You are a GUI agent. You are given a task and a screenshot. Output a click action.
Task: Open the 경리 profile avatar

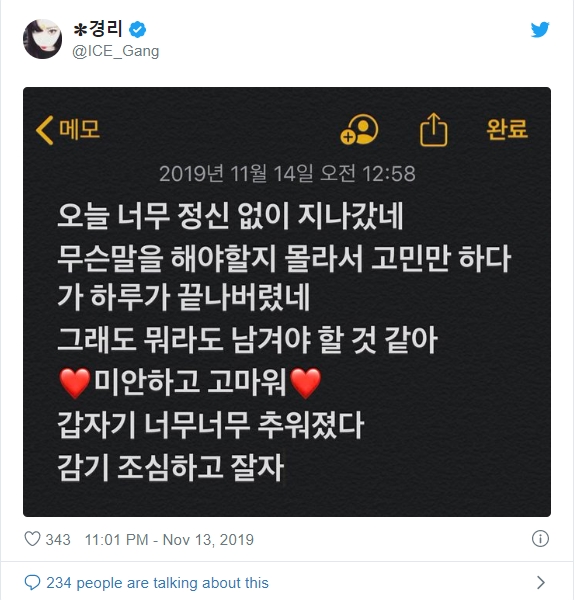(x=42, y=39)
